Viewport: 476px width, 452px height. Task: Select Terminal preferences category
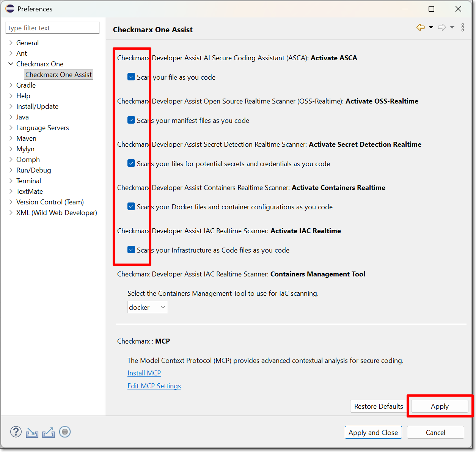point(28,180)
